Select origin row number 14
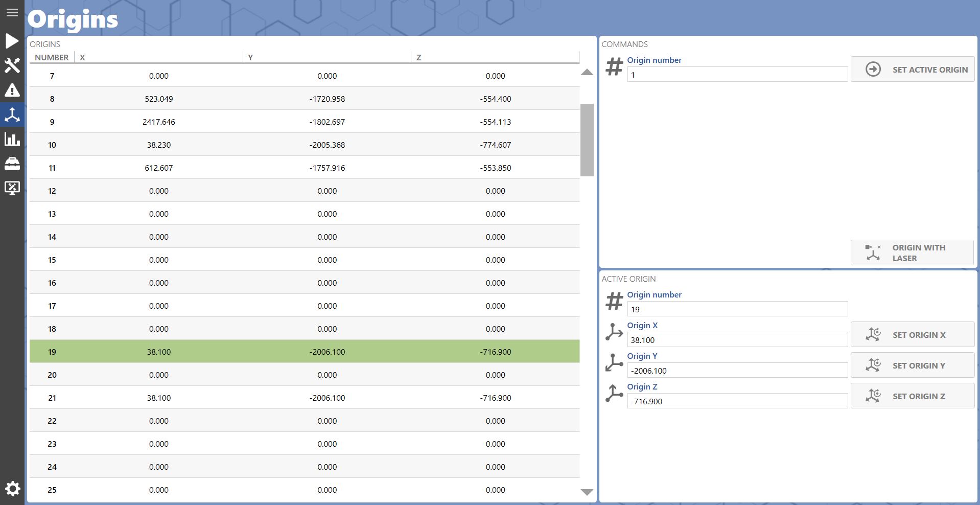This screenshot has width=980, height=505. 305,237
